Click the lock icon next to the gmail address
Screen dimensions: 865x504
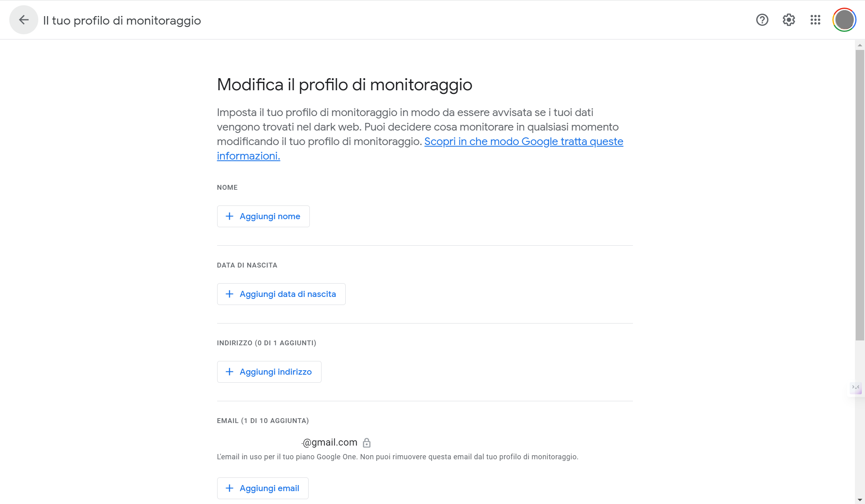367,442
